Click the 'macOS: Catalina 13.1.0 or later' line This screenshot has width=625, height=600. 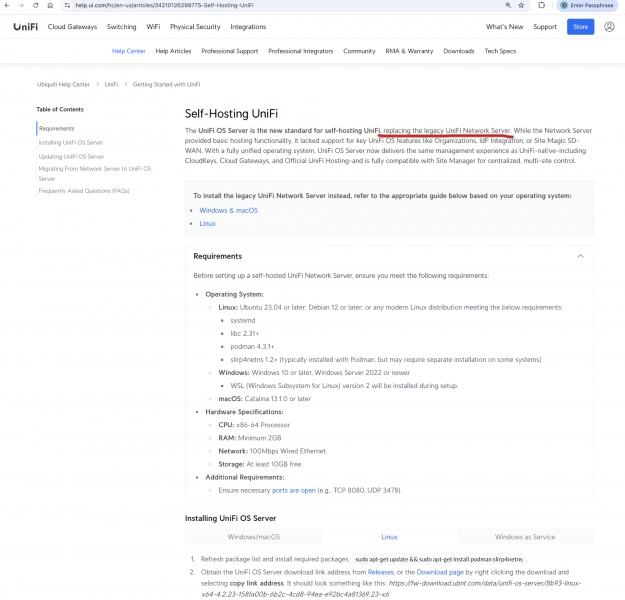(264, 399)
